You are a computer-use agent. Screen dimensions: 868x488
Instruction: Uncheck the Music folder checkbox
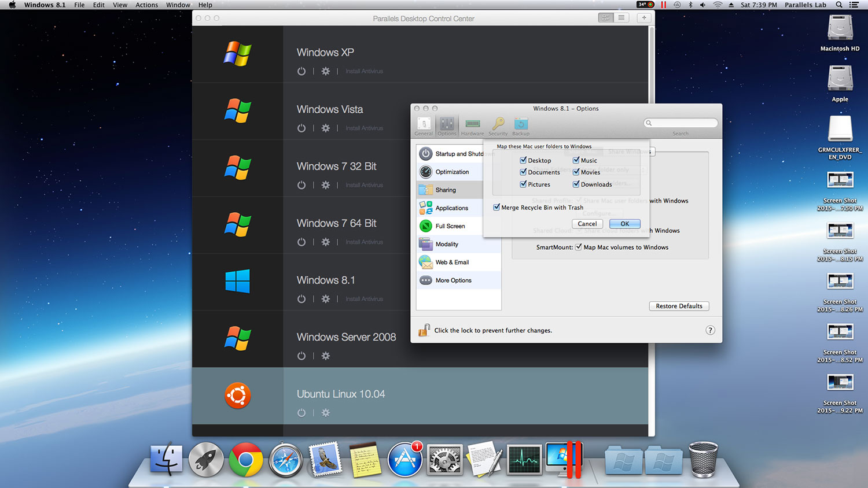(x=576, y=160)
